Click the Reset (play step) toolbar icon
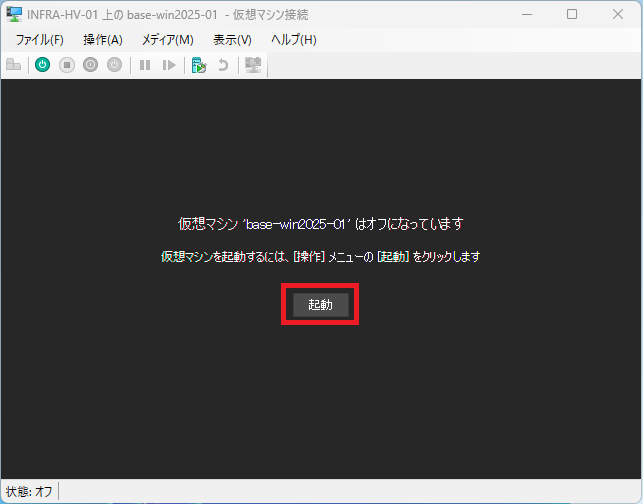 click(169, 65)
